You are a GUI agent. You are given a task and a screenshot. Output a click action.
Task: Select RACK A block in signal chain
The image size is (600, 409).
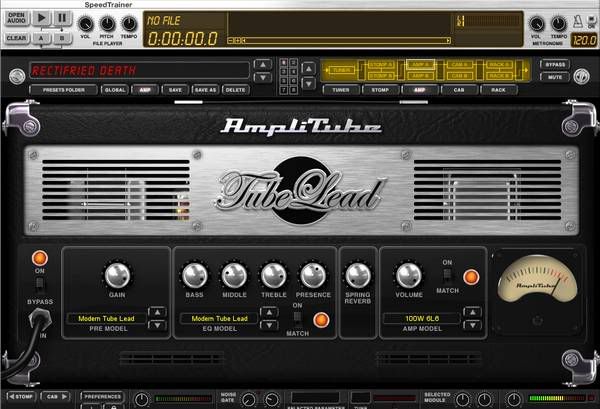coord(498,65)
